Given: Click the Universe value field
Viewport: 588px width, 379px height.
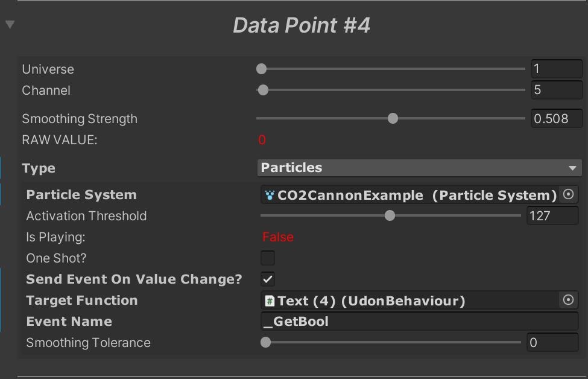Looking at the screenshot, I should click(556, 69).
